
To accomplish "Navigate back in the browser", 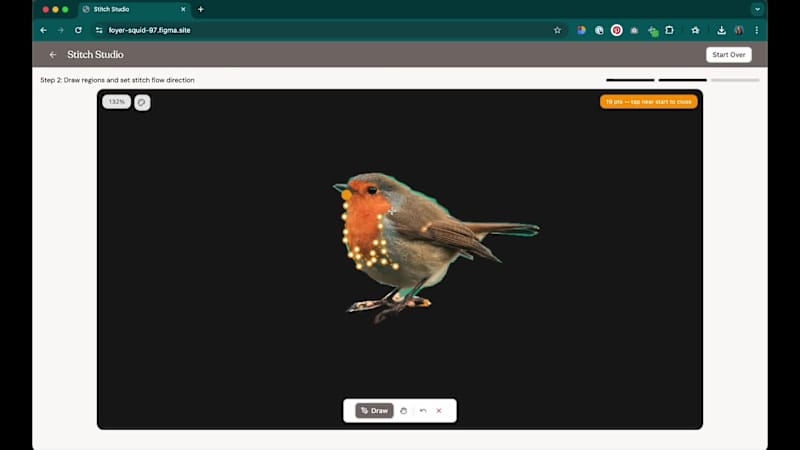I will coord(43,30).
